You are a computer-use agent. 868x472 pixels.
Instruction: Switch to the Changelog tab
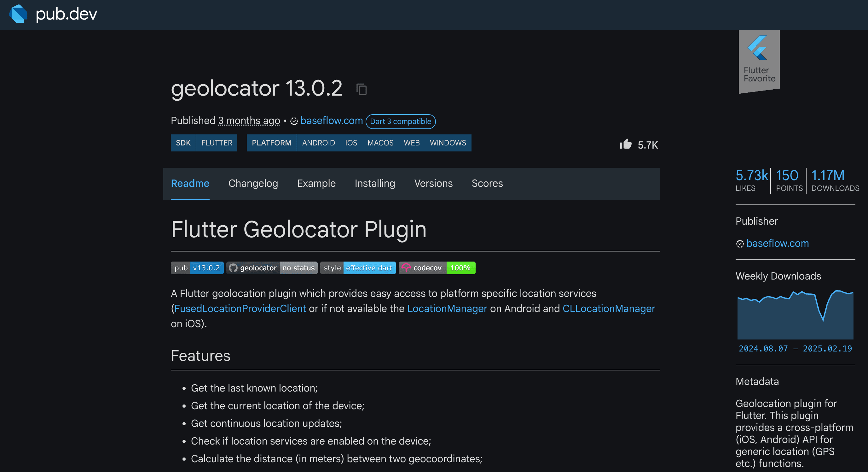coord(253,184)
